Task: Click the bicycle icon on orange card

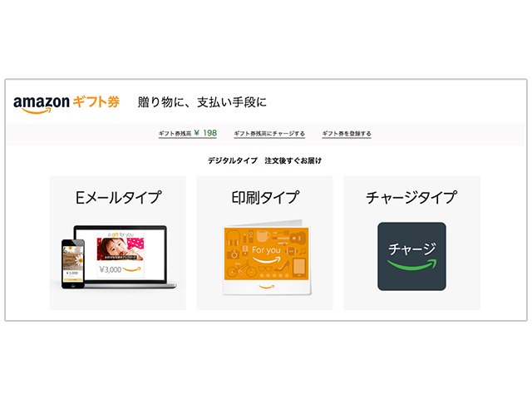Action: [x=242, y=269]
